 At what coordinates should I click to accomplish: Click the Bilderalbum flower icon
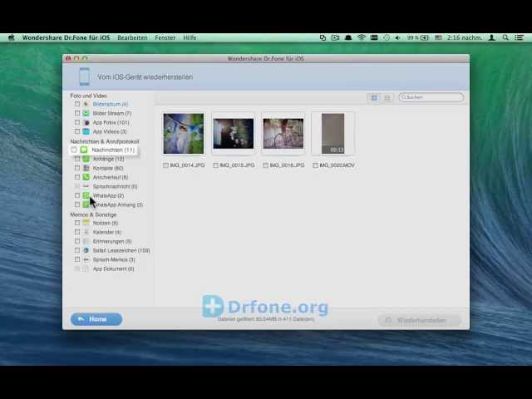(x=86, y=104)
